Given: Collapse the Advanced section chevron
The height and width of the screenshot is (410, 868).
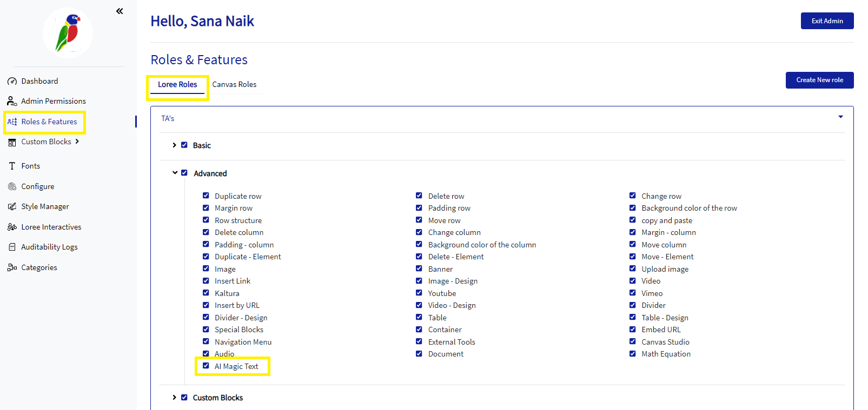Looking at the screenshot, I should pos(175,173).
